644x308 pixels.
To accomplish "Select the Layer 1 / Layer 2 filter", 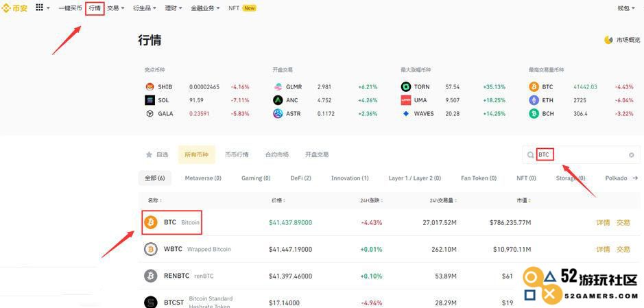I will point(415,178).
